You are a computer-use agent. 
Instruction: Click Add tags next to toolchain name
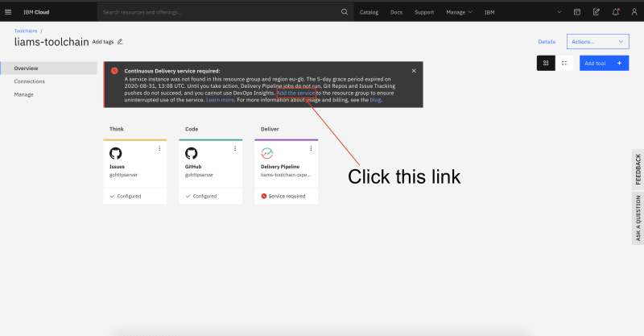[103, 42]
